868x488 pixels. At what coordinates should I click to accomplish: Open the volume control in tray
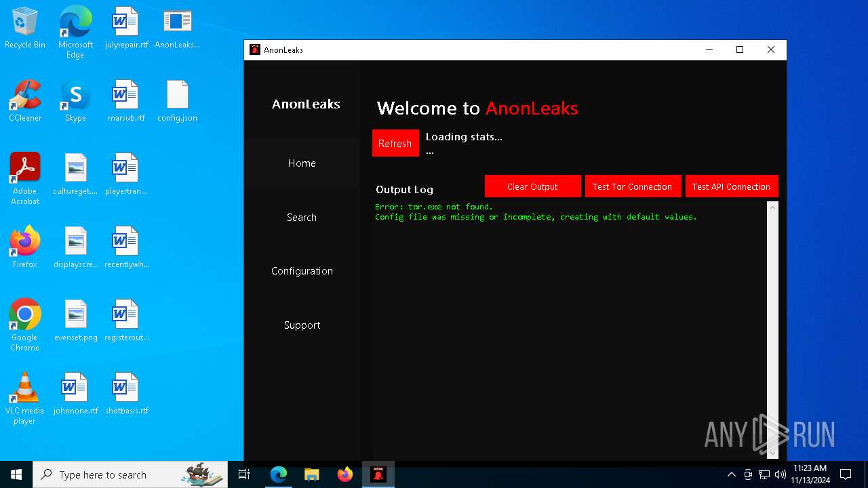point(781,474)
